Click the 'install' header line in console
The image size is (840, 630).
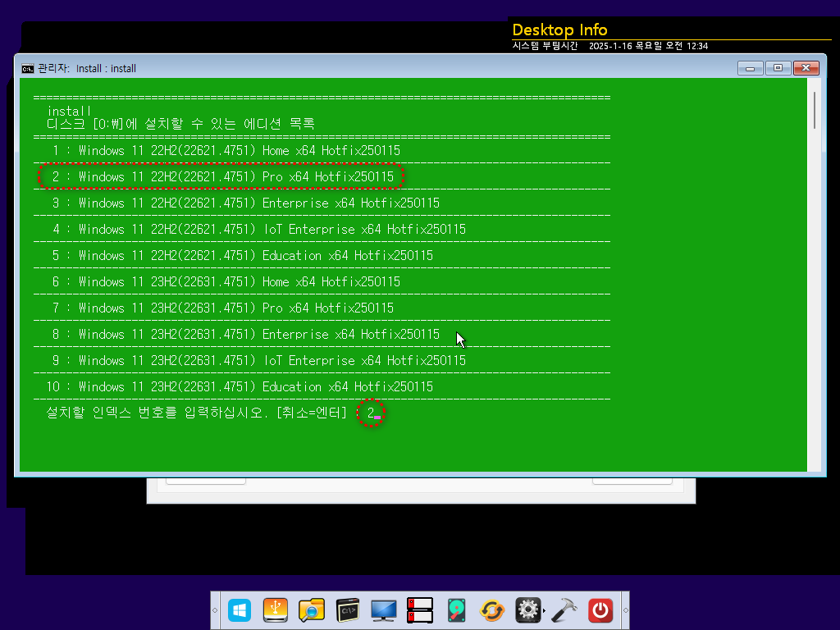click(x=69, y=111)
